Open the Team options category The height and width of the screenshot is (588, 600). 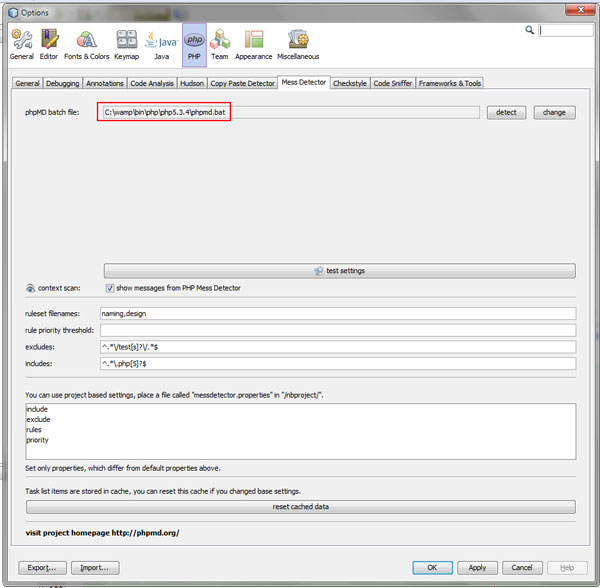pos(220,45)
